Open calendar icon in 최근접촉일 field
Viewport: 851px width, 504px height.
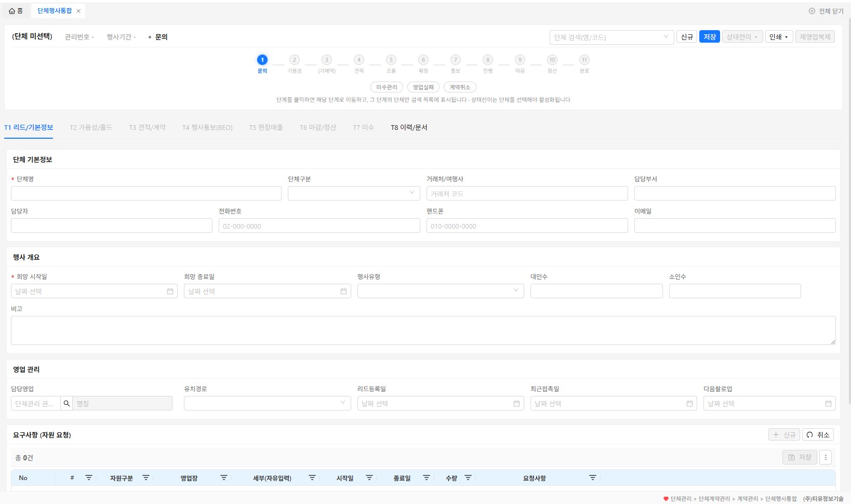point(689,404)
